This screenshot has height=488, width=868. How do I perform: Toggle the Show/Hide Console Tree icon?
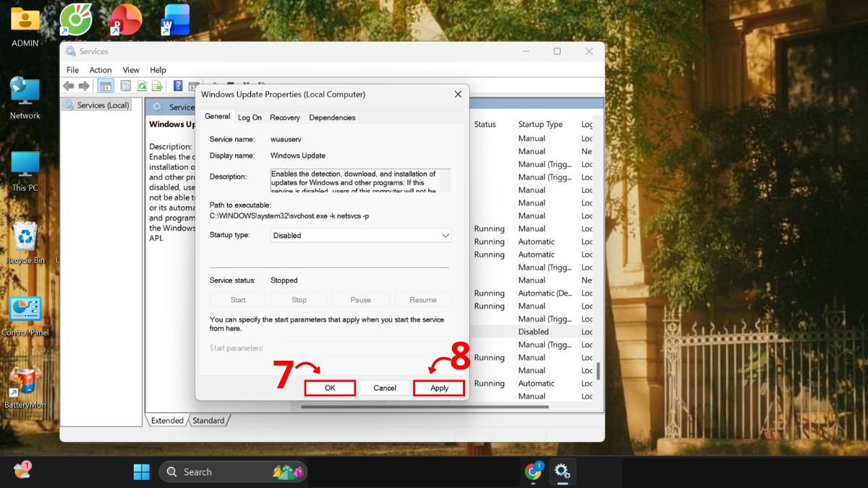[105, 85]
